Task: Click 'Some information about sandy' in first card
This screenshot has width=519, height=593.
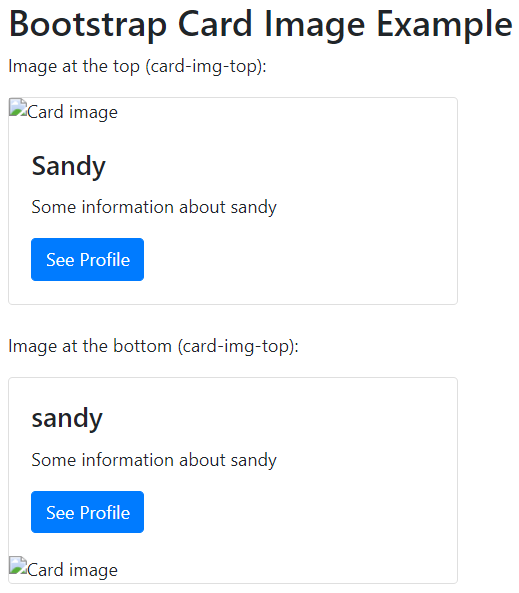Action: pyautogui.click(x=154, y=207)
